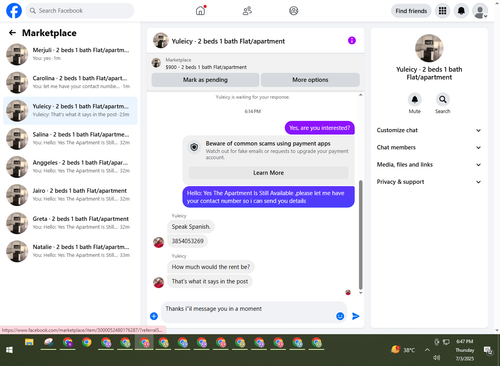The image size is (500, 366).
Task: Click the Find friends button
Action: pos(411,11)
